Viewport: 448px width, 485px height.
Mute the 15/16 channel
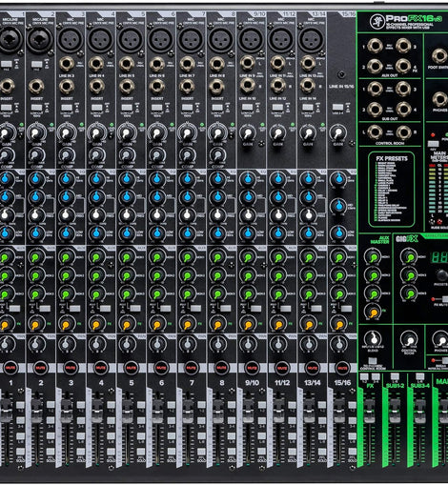342,368
